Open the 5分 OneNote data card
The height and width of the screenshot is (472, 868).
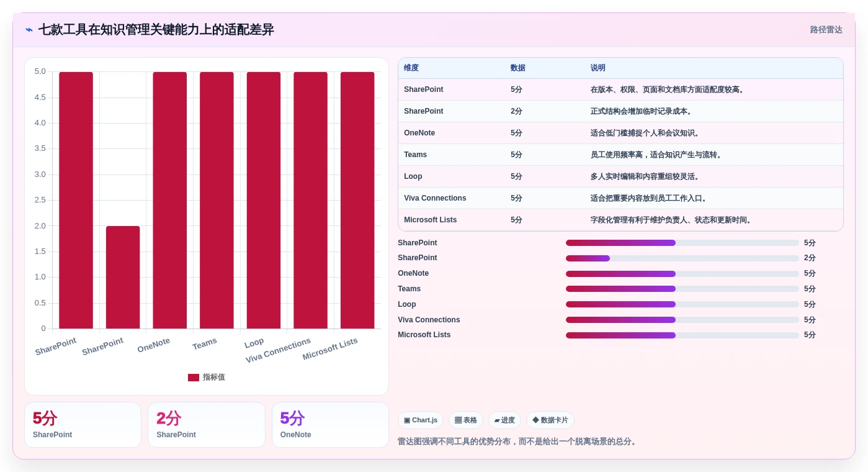tap(330, 425)
